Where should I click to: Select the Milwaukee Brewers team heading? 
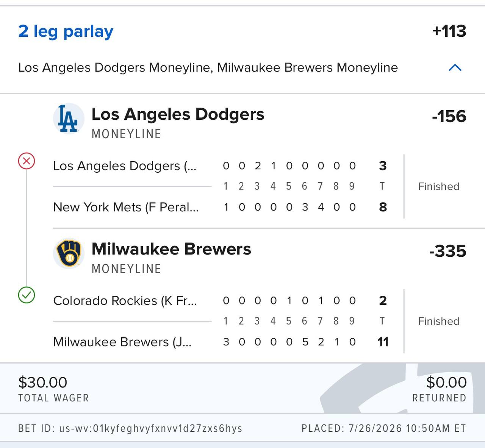pos(171,249)
